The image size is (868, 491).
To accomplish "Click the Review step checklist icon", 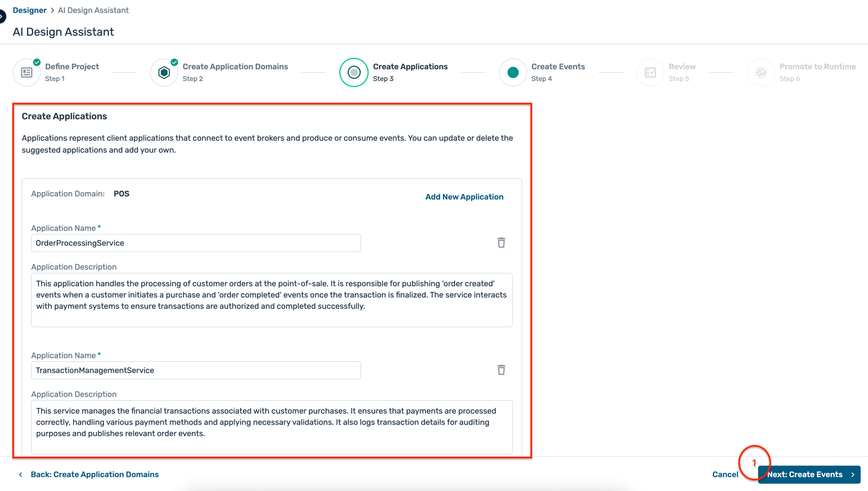I will [650, 72].
